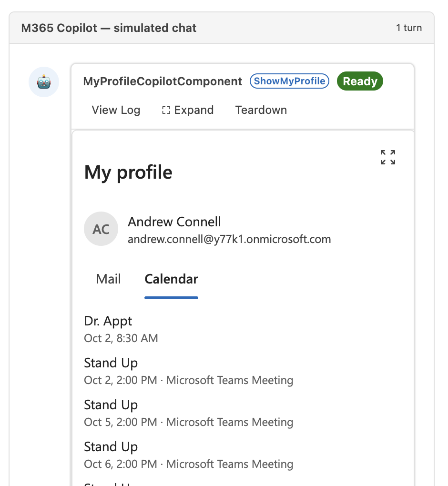The width and height of the screenshot is (448, 486).
Task: Click the Andrew Connell name
Action: click(x=174, y=222)
